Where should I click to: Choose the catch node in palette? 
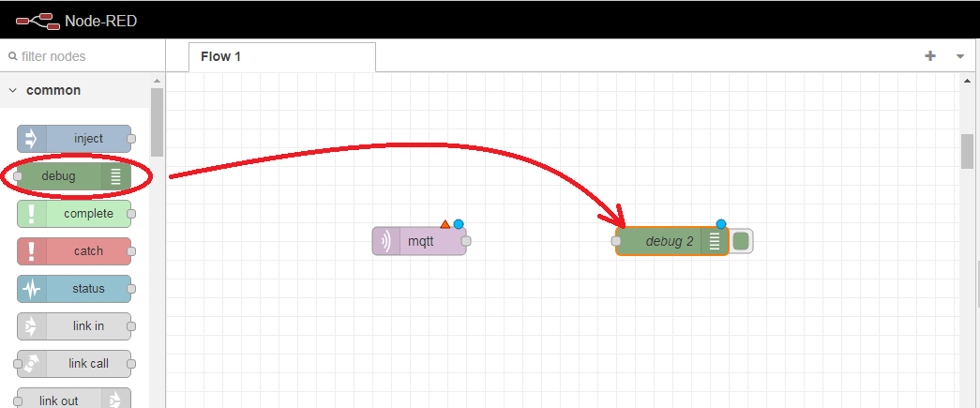click(x=74, y=251)
